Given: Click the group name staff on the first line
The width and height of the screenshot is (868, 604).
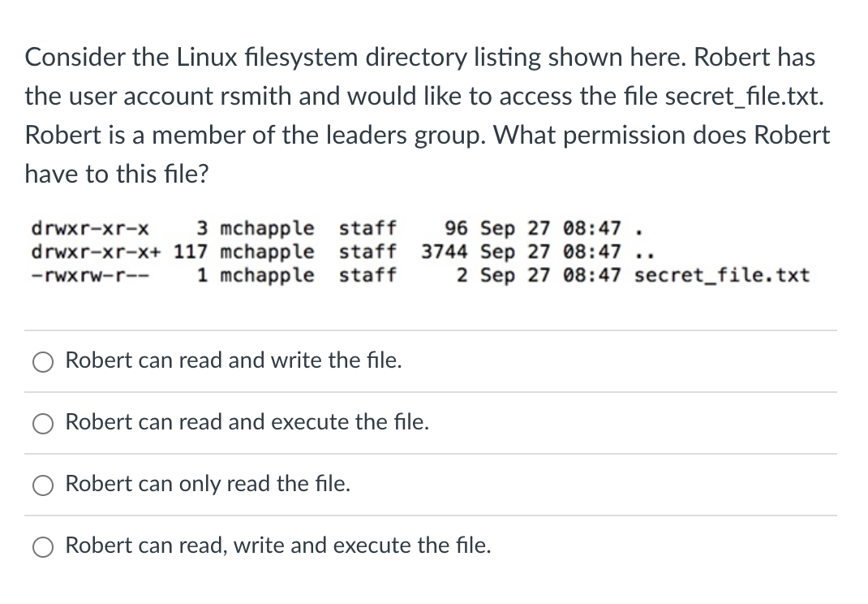Looking at the screenshot, I should (367, 228).
